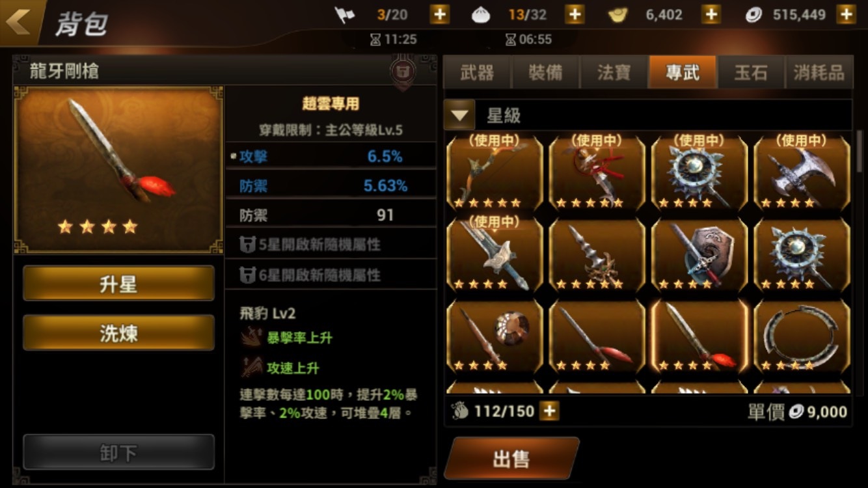Click the 洗煉 refine button
This screenshot has height=488, width=868.
tap(118, 332)
